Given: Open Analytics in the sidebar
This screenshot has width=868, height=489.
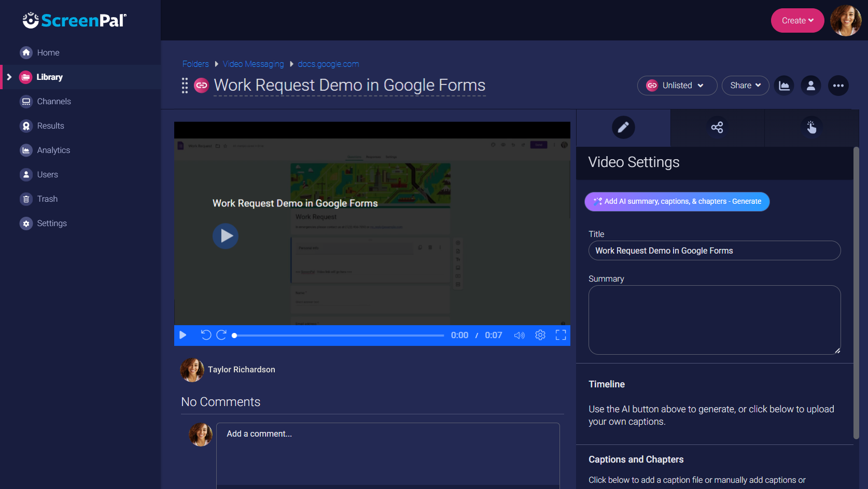Looking at the screenshot, I should pos(53,150).
